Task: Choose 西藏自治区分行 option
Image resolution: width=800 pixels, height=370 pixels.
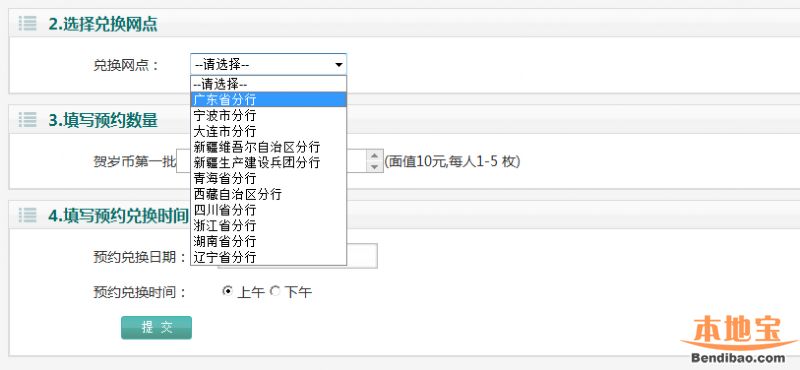Action: (268, 194)
